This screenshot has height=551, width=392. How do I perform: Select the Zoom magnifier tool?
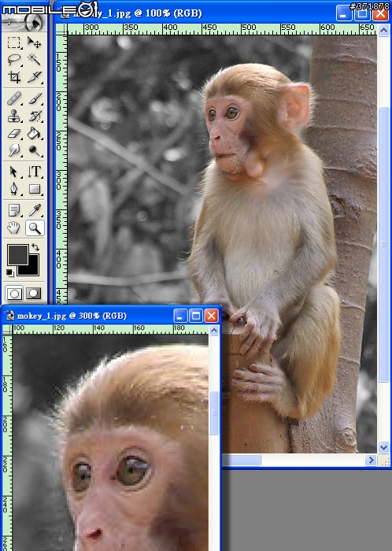[35, 228]
